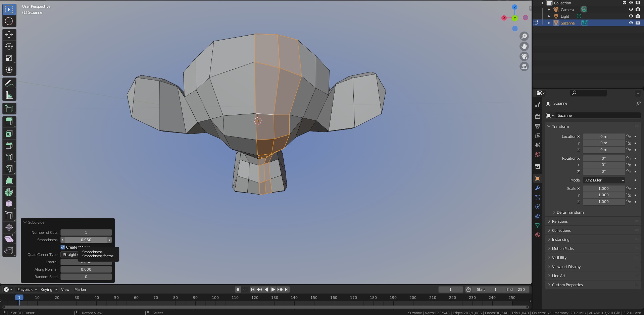Open the World properties tab
Viewport: 644px width, 315px height.
[x=538, y=154]
